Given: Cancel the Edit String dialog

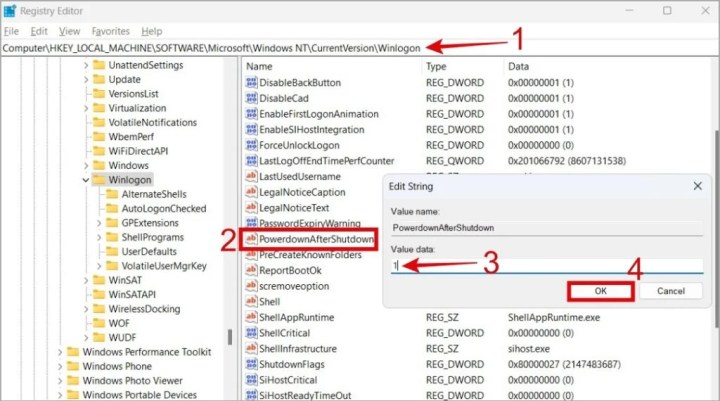Looking at the screenshot, I should (670, 291).
